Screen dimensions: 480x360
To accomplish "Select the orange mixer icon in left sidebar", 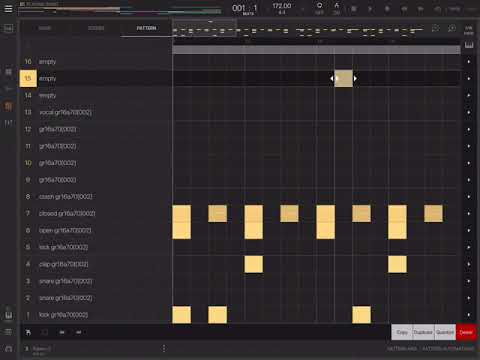I will click(x=9, y=106).
